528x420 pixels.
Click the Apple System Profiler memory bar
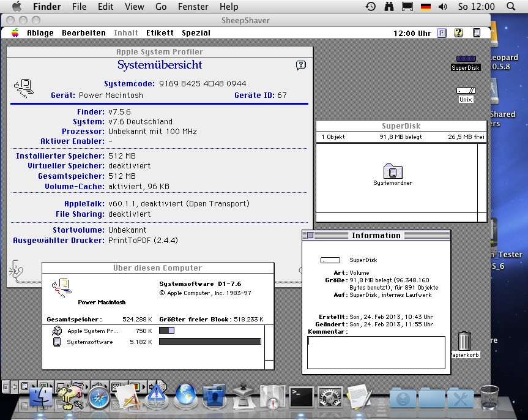(x=166, y=331)
